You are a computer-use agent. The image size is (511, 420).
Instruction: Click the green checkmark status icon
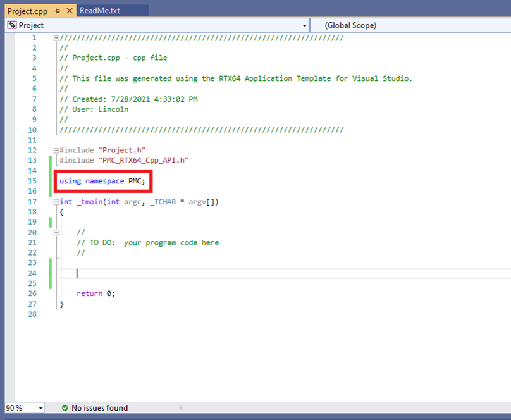point(65,408)
